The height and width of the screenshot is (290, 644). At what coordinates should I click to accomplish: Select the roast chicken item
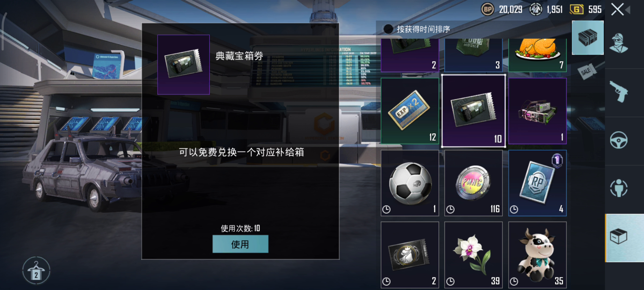pos(537,55)
